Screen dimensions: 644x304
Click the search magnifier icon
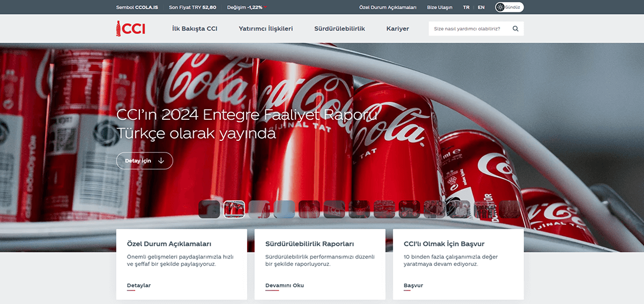click(515, 29)
